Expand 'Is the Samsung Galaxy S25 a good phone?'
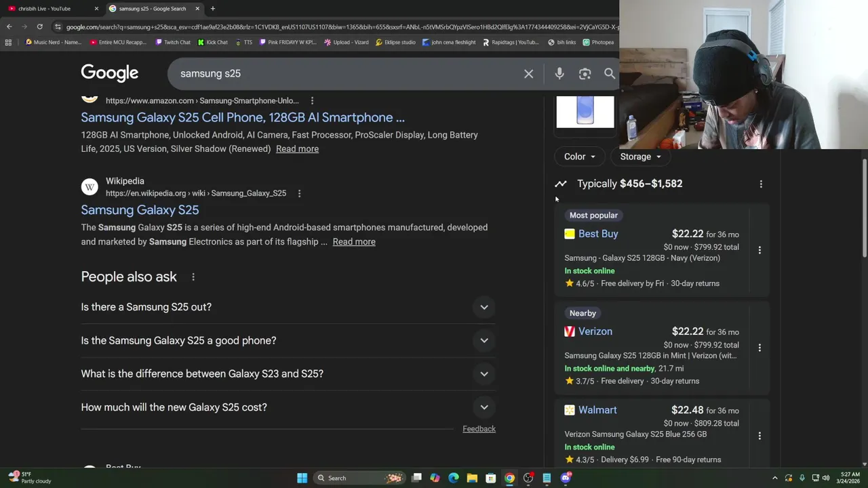This screenshot has height=488, width=868. [x=288, y=340]
